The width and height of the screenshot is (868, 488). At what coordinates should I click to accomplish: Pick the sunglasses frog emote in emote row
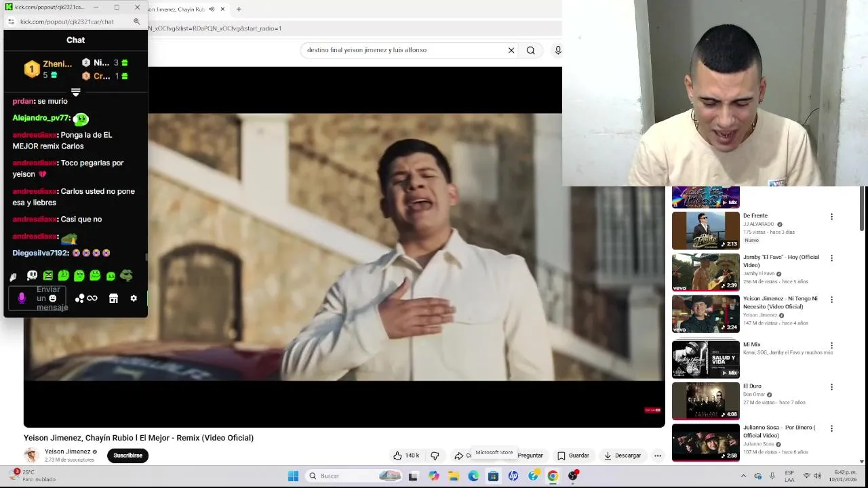(x=126, y=276)
